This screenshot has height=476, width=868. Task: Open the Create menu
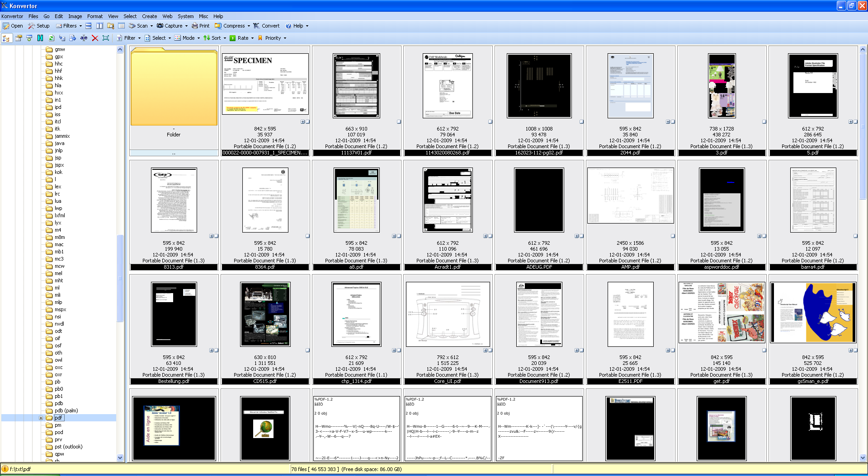(x=150, y=16)
